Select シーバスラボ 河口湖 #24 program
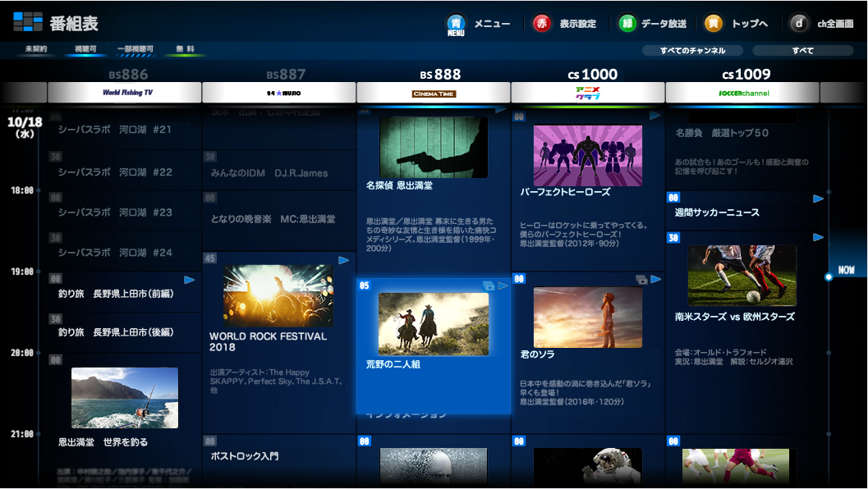This screenshot has height=489, width=868. (125, 252)
